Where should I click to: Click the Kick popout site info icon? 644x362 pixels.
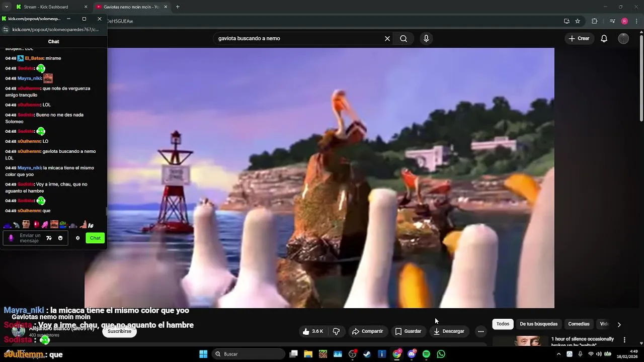(x=6, y=30)
